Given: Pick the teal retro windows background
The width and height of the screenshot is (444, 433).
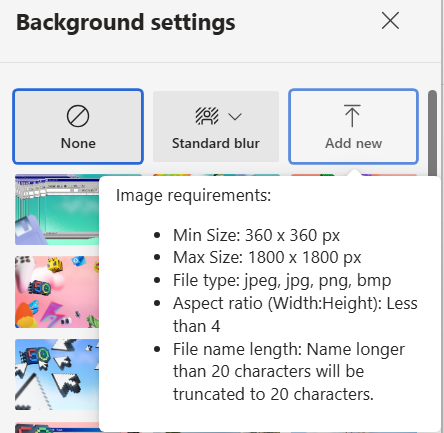Looking at the screenshot, I should point(57,210).
